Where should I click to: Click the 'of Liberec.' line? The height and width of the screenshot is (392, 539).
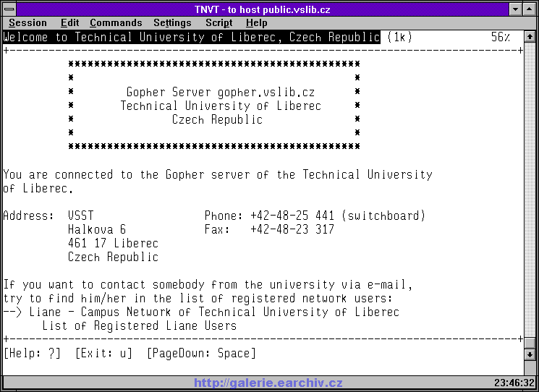pos(38,188)
